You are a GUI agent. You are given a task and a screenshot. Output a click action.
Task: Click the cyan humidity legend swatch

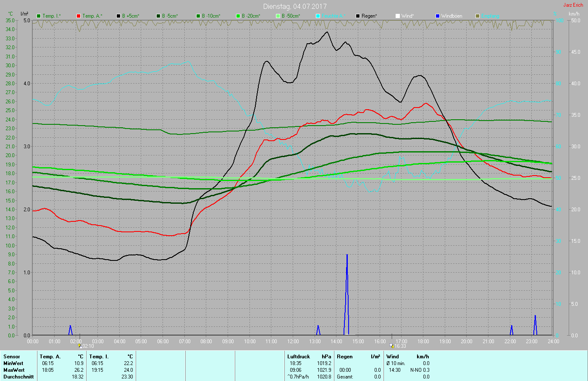(x=318, y=16)
